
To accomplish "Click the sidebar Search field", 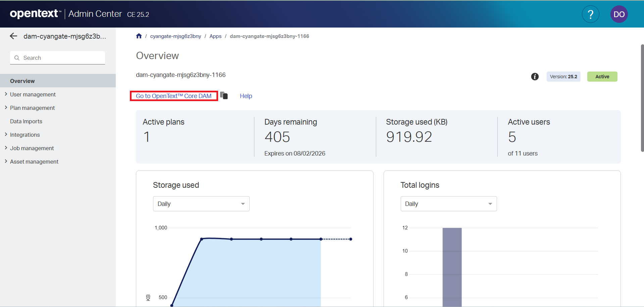I will pos(62,58).
